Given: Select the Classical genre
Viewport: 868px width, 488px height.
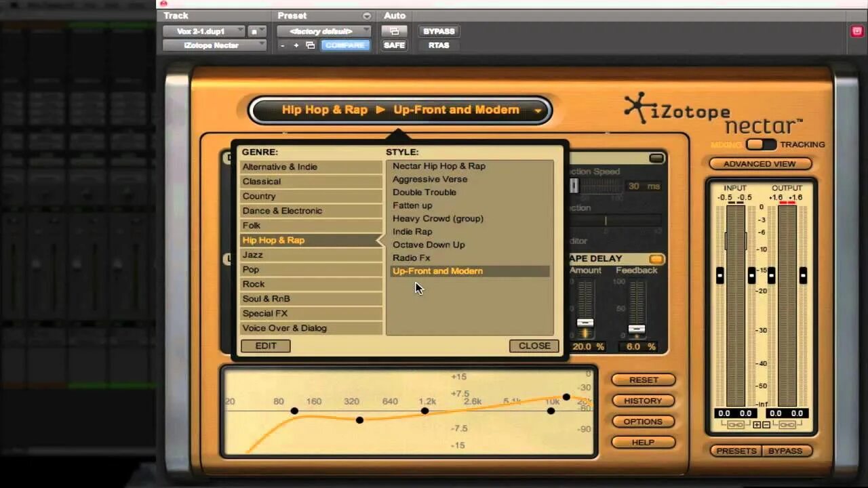Looking at the screenshot, I should click(x=311, y=182).
